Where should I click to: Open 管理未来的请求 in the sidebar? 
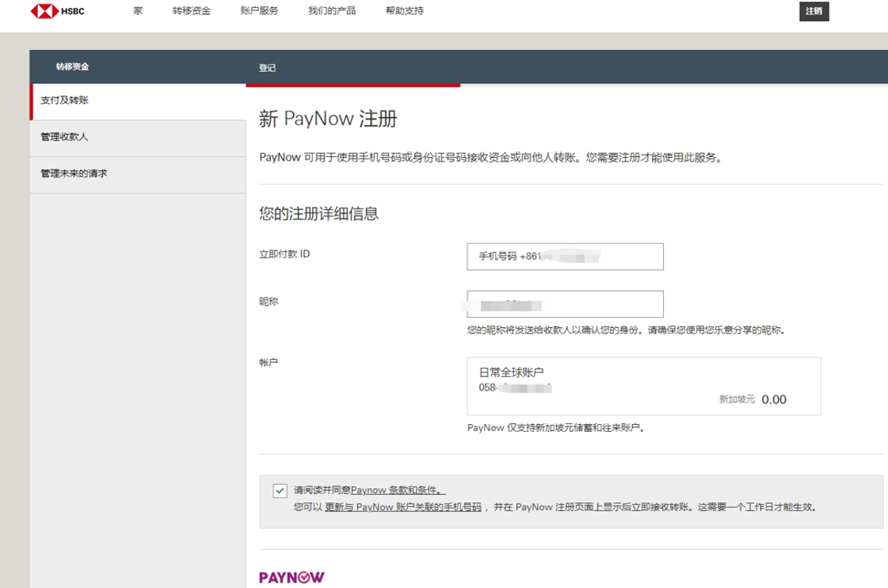(74, 173)
